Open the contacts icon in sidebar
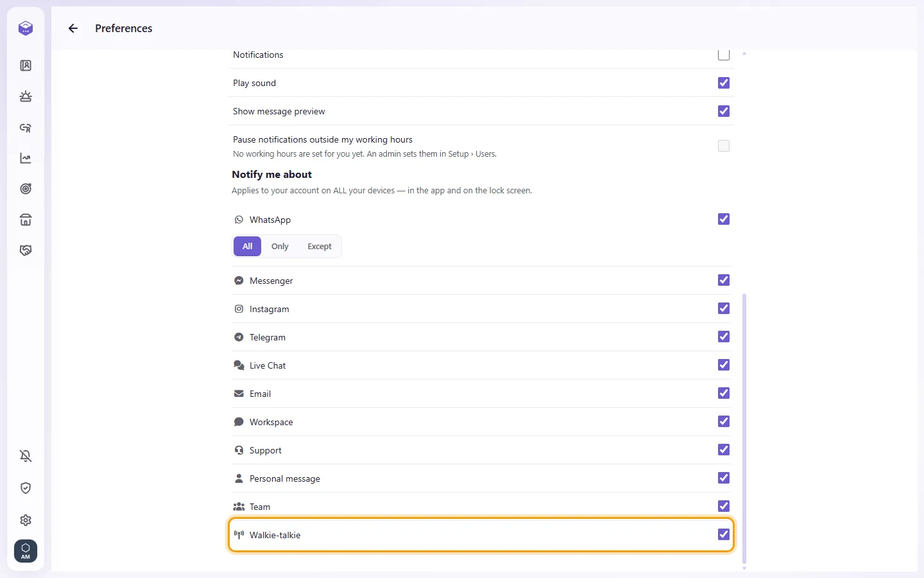Screen dimensions: 924x578 click(26, 66)
